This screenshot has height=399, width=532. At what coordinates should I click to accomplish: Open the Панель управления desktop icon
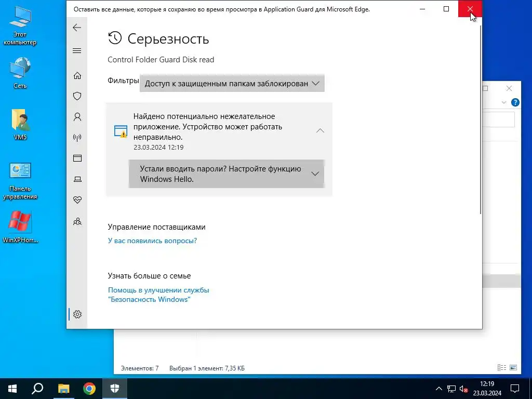20,181
